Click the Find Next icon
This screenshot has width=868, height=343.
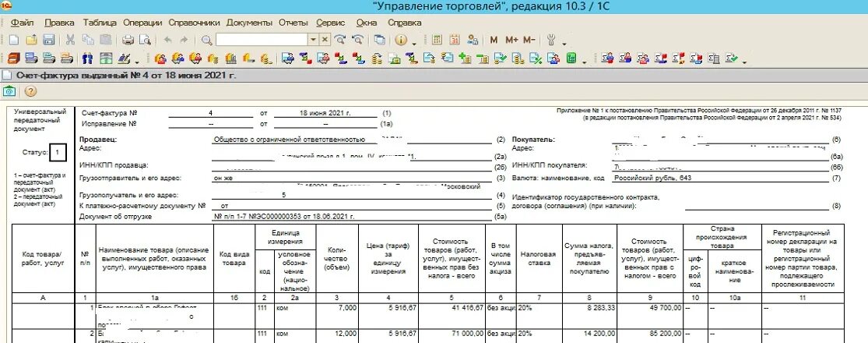click(x=340, y=40)
